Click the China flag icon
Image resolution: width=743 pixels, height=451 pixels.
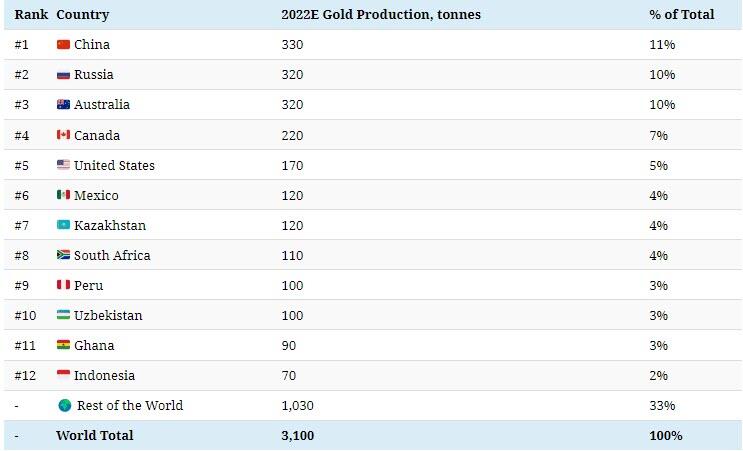63,45
